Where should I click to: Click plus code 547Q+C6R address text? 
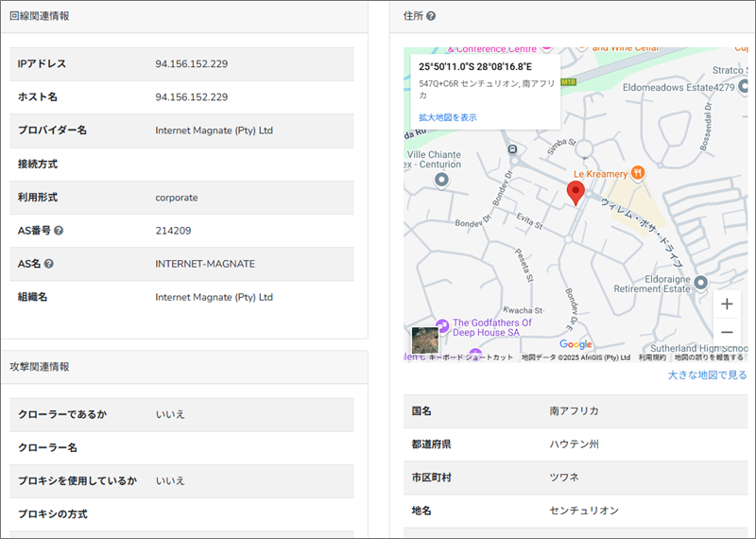click(487, 89)
